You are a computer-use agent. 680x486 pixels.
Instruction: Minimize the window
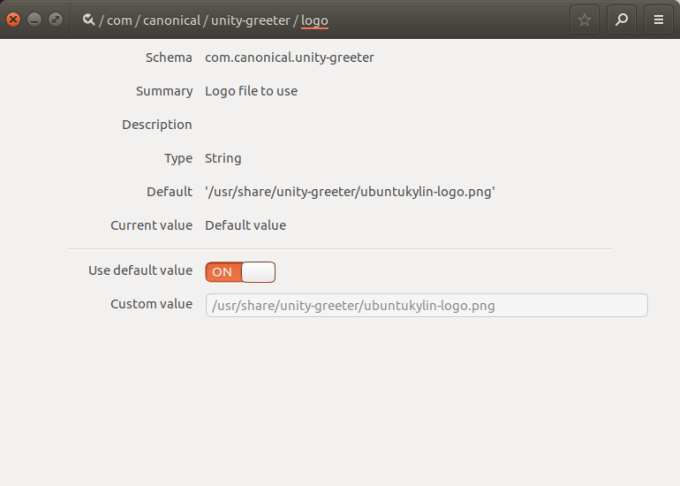point(34,20)
